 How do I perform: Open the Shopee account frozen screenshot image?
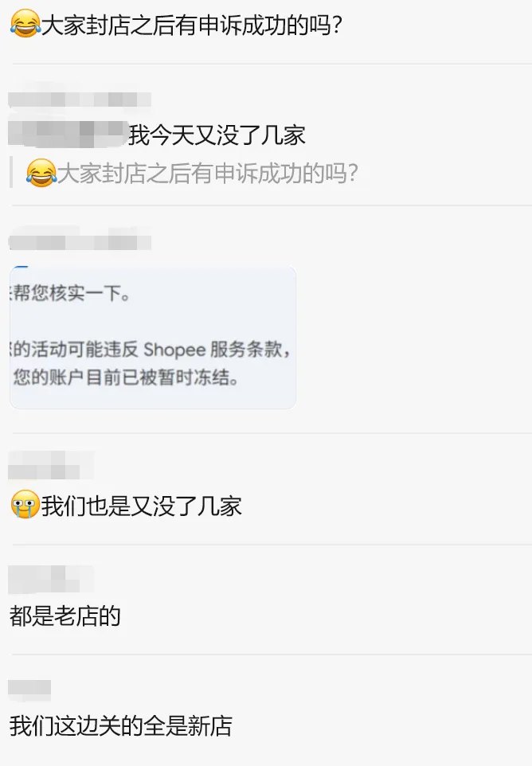(153, 338)
